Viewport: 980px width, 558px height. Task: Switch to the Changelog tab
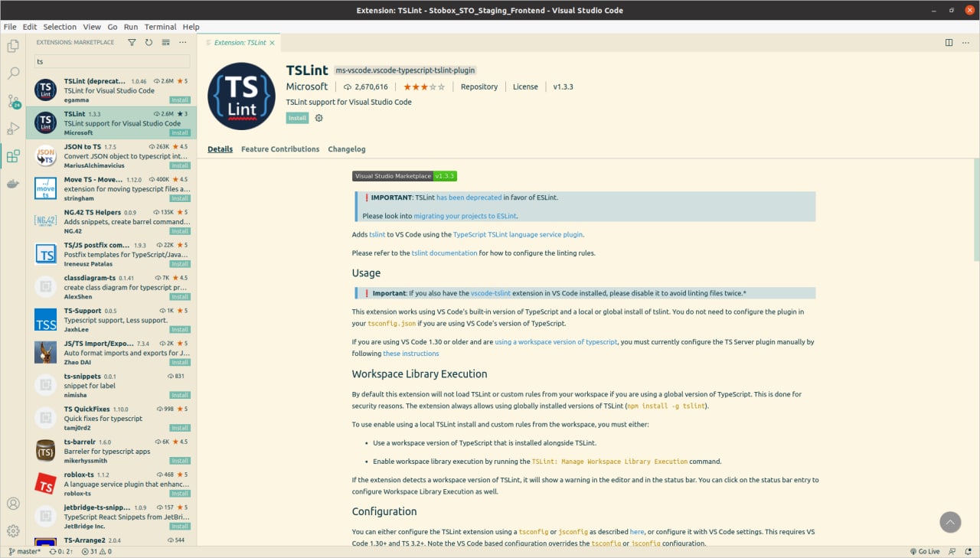pos(347,149)
